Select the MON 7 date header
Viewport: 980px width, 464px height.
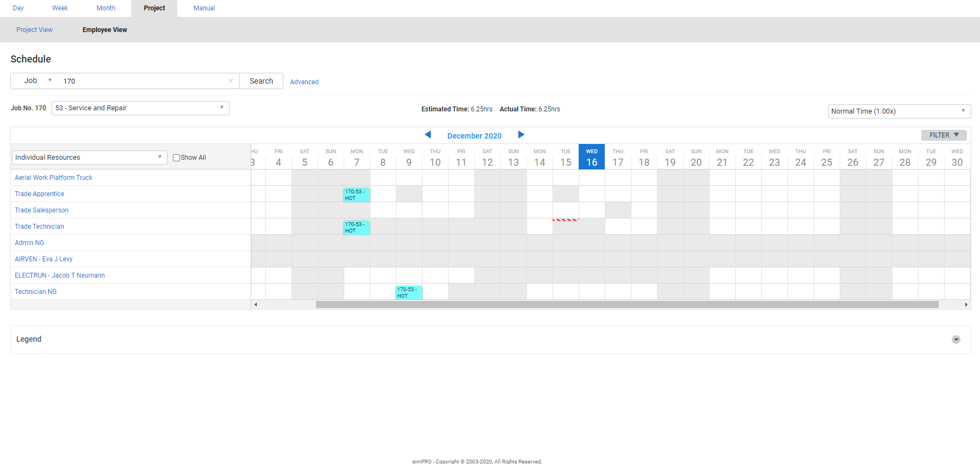357,157
